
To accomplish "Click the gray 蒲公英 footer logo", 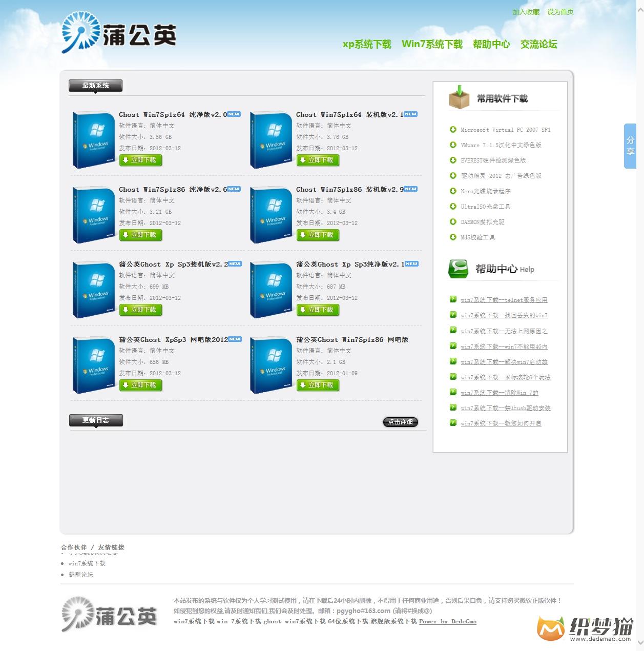I will [x=109, y=614].
